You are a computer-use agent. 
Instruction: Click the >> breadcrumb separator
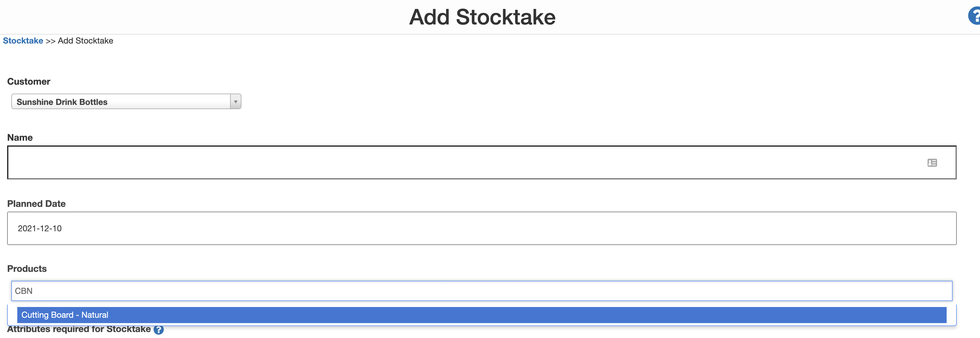50,41
